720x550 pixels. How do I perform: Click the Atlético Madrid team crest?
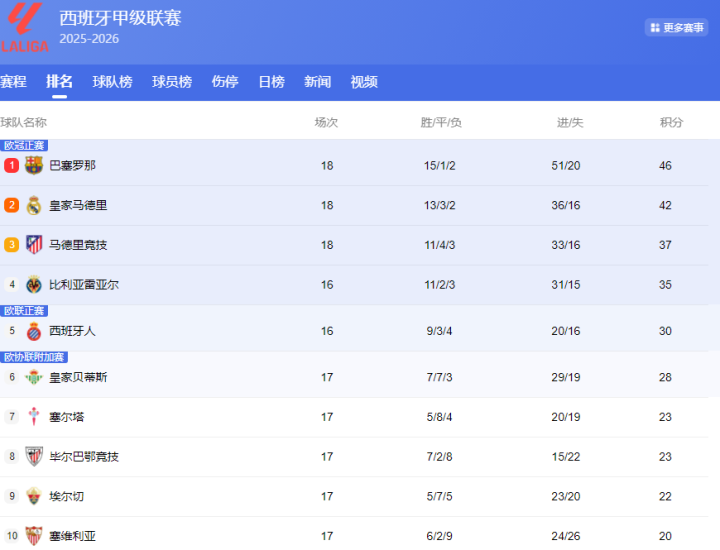pyautogui.click(x=34, y=245)
